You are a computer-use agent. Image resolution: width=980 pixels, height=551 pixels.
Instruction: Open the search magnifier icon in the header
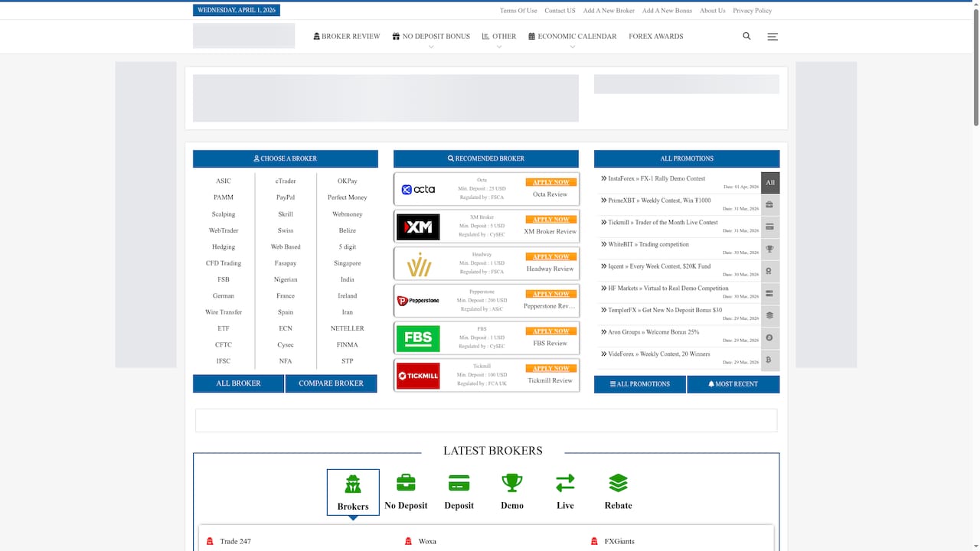coord(746,36)
